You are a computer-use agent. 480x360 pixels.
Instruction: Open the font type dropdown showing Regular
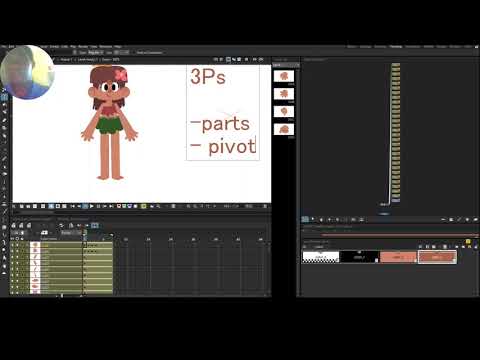pos(96,53)
